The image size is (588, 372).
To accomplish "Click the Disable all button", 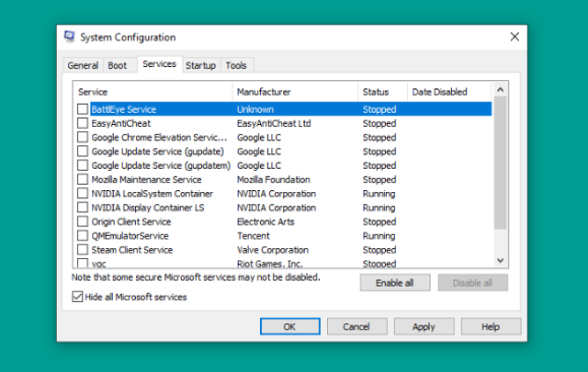I will [x=473, y=283].
